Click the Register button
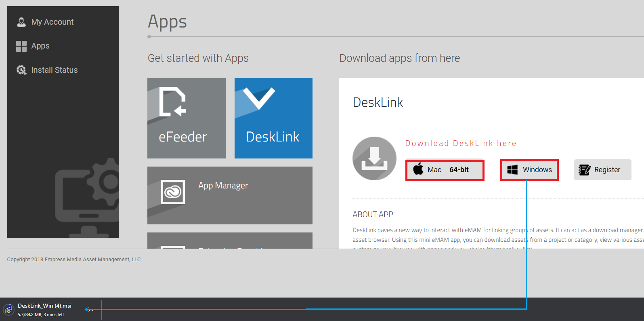The width and height of the screenshot is (644, 321). click(602, 170)
